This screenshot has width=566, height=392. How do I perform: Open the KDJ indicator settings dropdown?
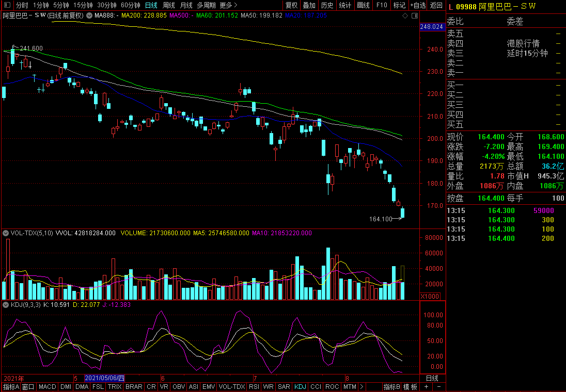6,305
